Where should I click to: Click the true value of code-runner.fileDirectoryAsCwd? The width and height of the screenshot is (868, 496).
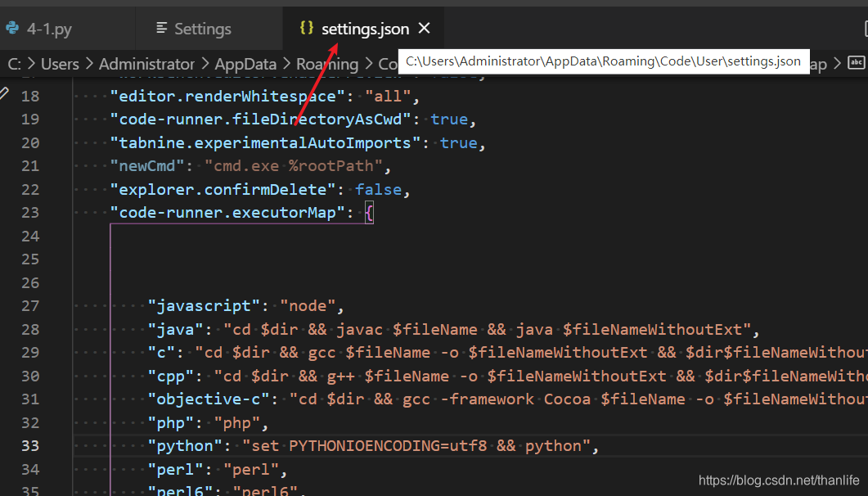coord(448,119)
